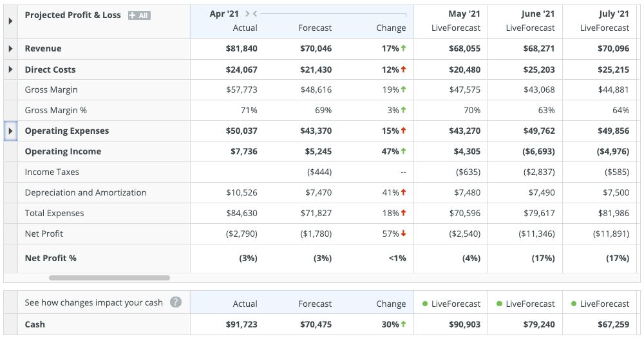644x339 pixels.
Task: Click the Apr '21 Revenue actual cell $81,840
Action: click(241, 49)
